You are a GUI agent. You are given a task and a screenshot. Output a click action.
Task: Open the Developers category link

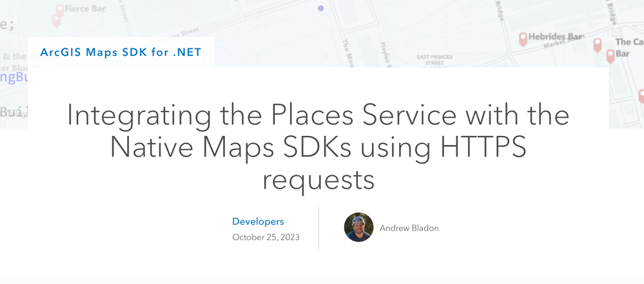click(258, 222)
